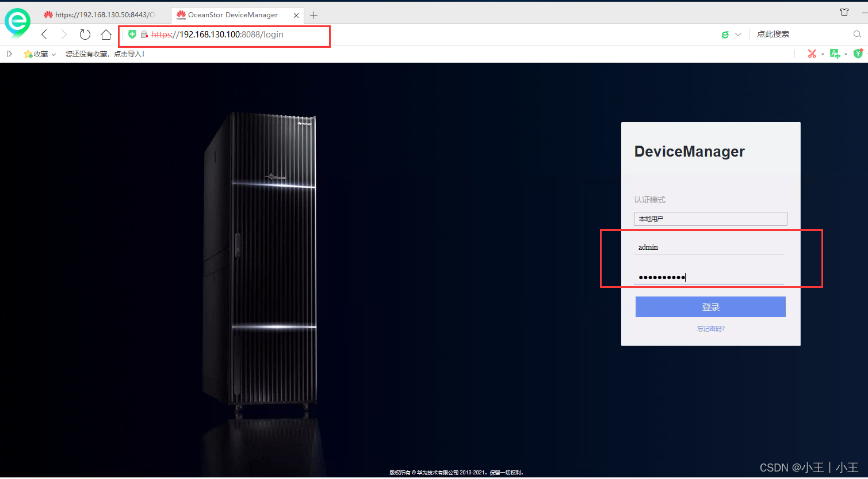
Task: Open a new browser tab
Action: click(313, 15)
